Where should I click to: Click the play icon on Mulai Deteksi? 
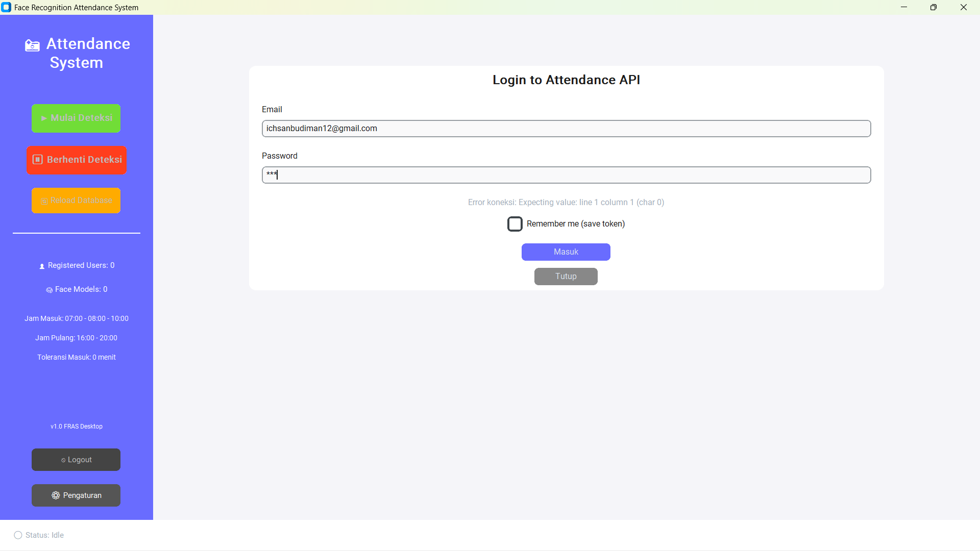coord(44,118)
